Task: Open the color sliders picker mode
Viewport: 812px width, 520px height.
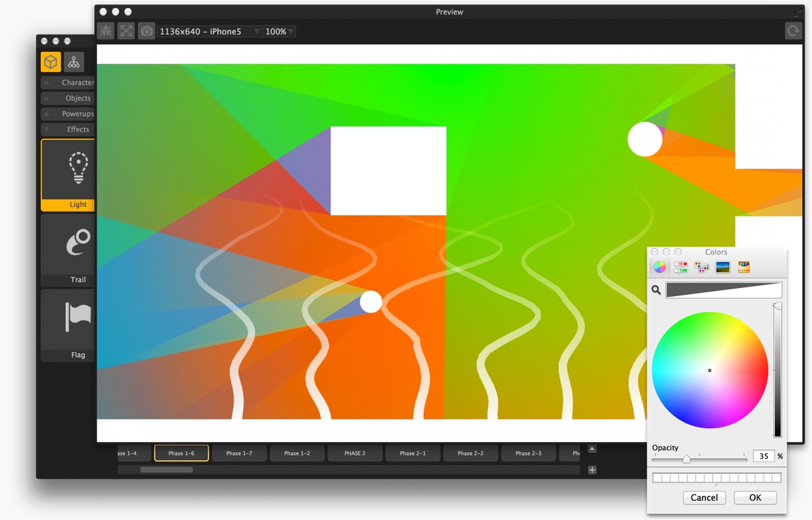Action: [x=680, y=267]
